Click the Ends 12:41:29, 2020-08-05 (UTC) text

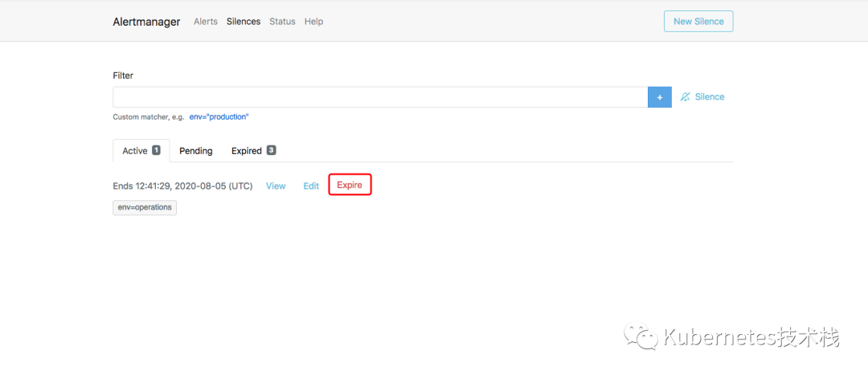(182, 185)
